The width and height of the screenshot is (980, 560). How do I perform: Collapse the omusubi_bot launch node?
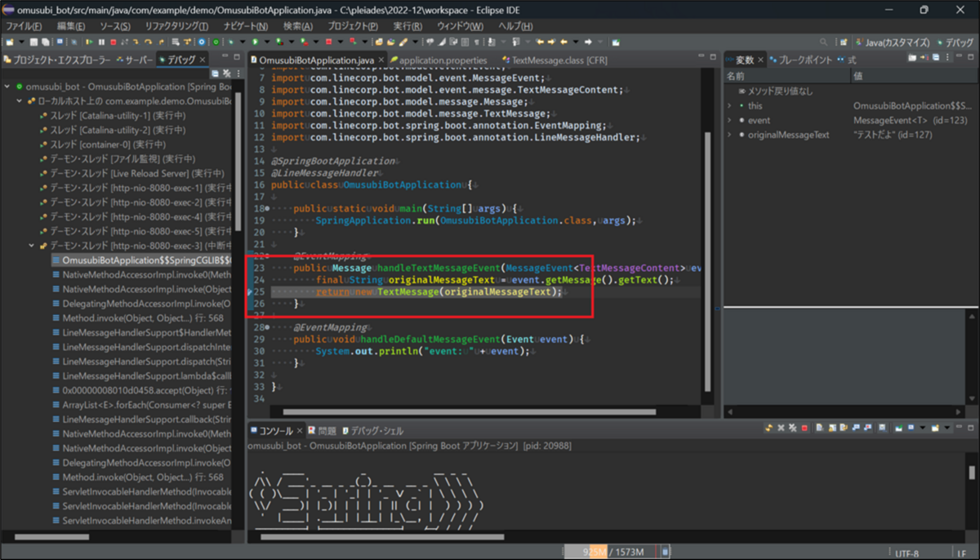7,87
